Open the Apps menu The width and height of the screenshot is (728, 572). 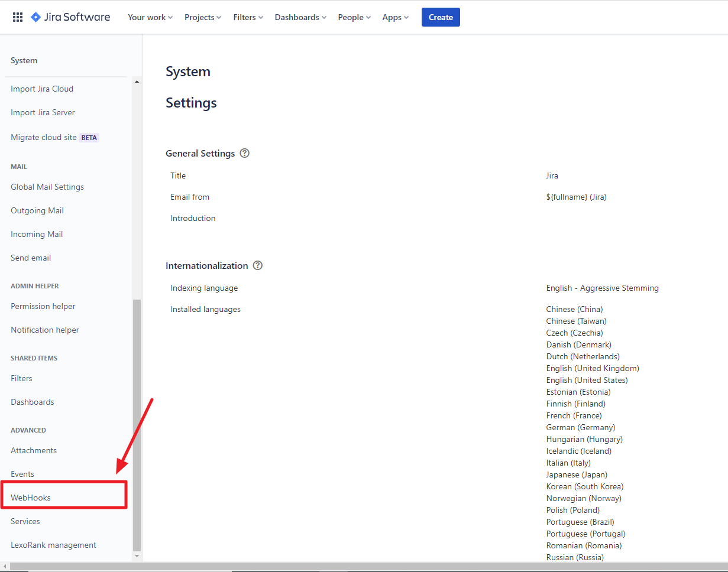395,17
